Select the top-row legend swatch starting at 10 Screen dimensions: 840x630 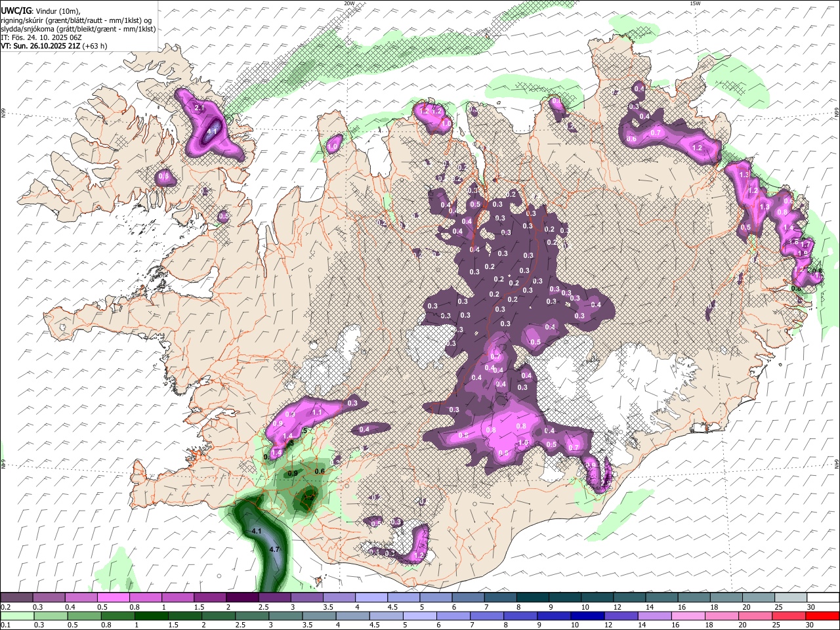pos(597,597)
